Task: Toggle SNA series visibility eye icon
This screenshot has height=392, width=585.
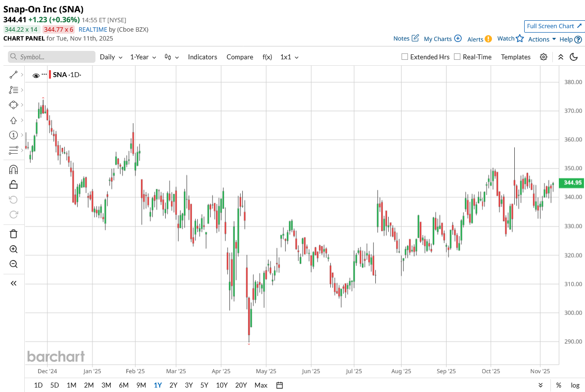Action: click(36, 75)
